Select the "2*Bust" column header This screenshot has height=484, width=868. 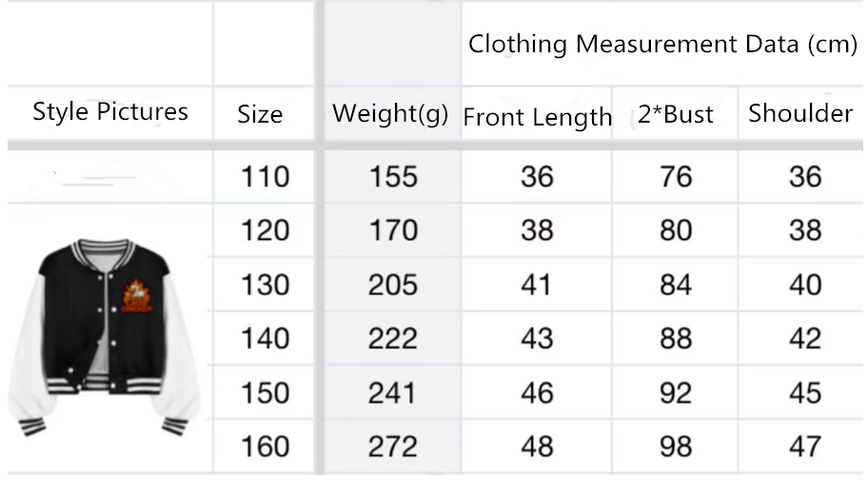tap(675, 115)
